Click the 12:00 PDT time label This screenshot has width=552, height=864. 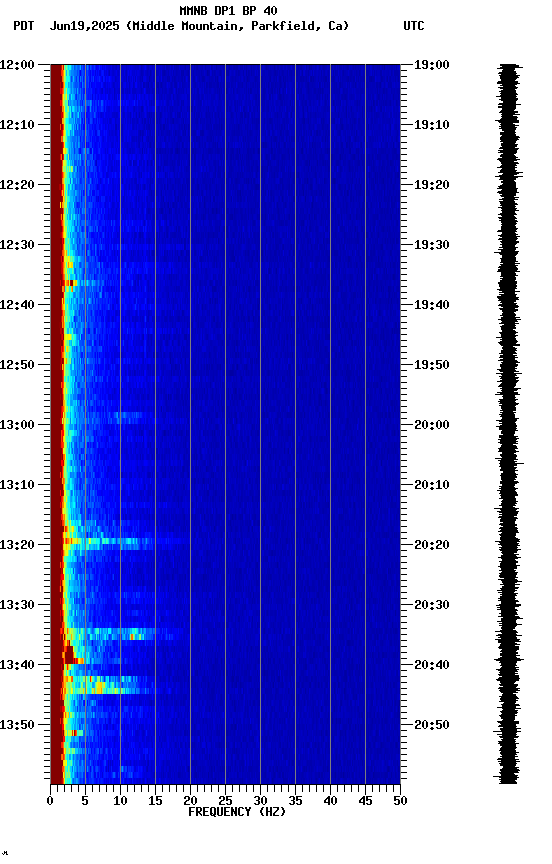click(x=17, y=65)
